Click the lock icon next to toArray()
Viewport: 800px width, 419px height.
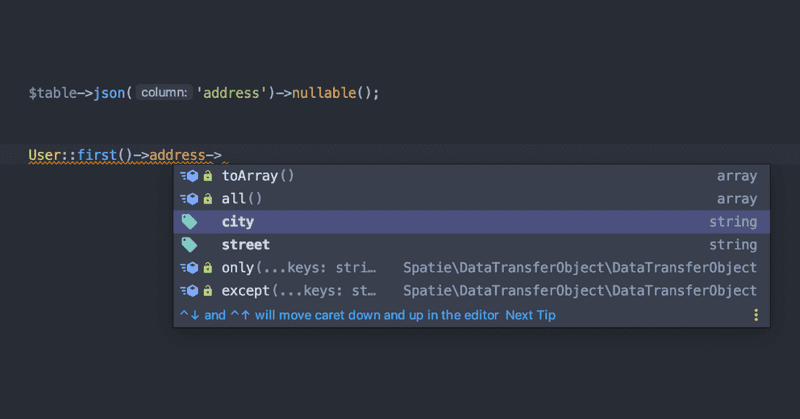(208, 176)
